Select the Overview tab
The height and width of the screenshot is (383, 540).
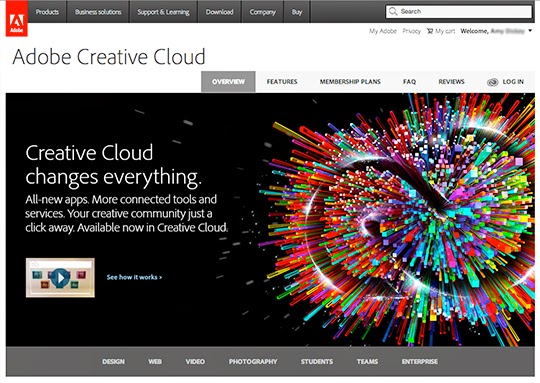(228, 82)
